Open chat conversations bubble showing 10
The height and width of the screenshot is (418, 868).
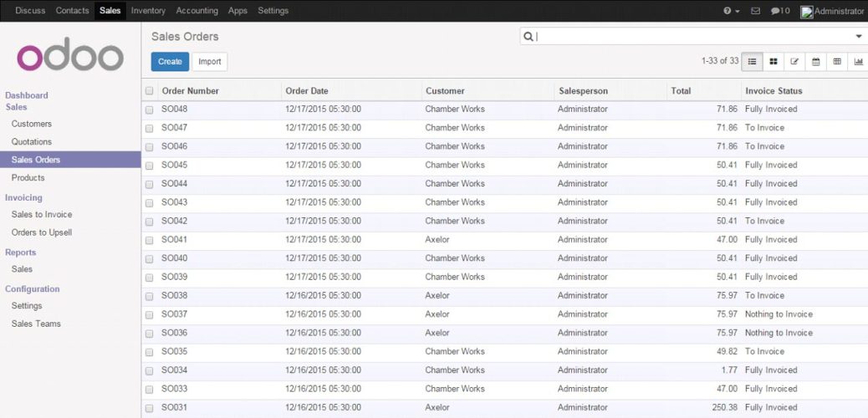pyautogui.click(x=780, y=11)
